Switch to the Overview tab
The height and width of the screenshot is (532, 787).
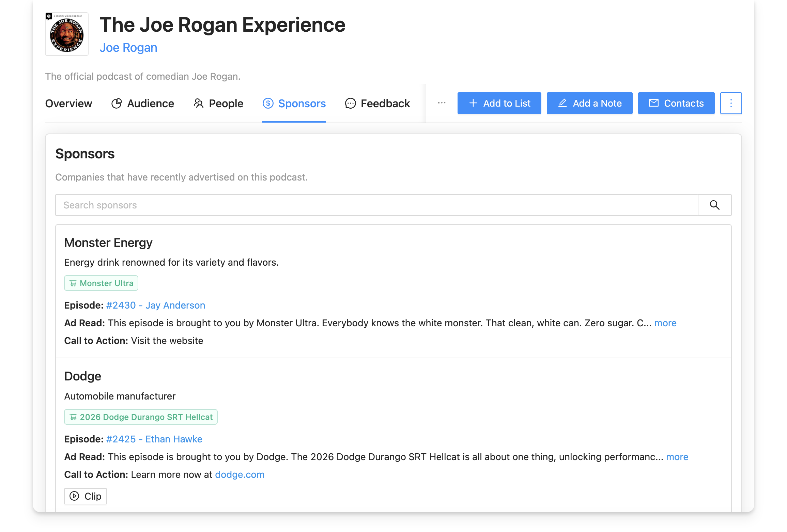coord(68,103)
